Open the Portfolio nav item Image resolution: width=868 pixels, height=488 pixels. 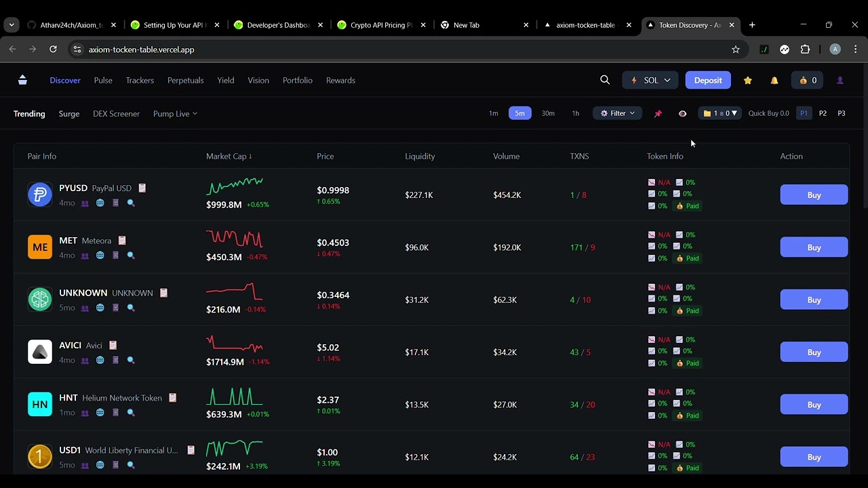tap(298, 80)
